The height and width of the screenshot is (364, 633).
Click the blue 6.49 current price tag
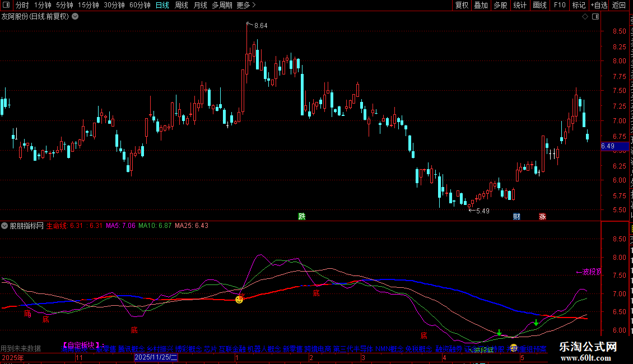[x=615, y=146]
